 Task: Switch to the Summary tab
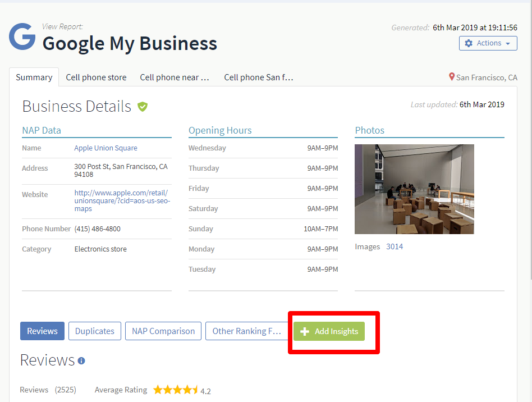(34, 77)
